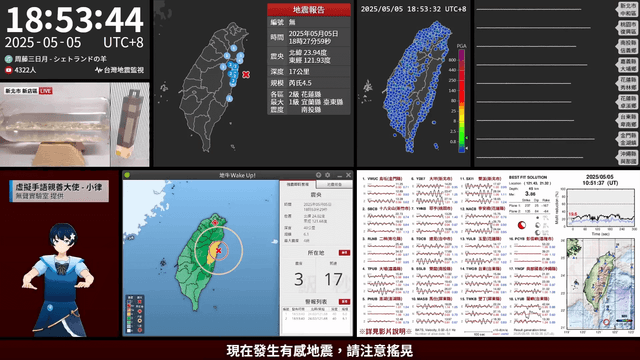This screenshot has width=640, height=360.
Task: Click the red diamond marker in northern Taiwan
Action: [215, 223]
